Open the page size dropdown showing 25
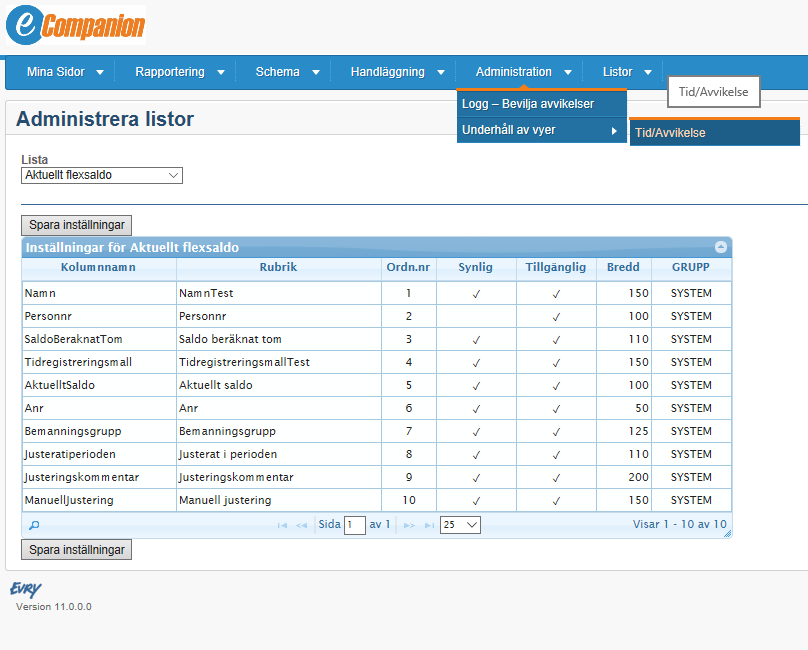Image resolution: width=808 pixels, height=650 pixels. (460, 524)
